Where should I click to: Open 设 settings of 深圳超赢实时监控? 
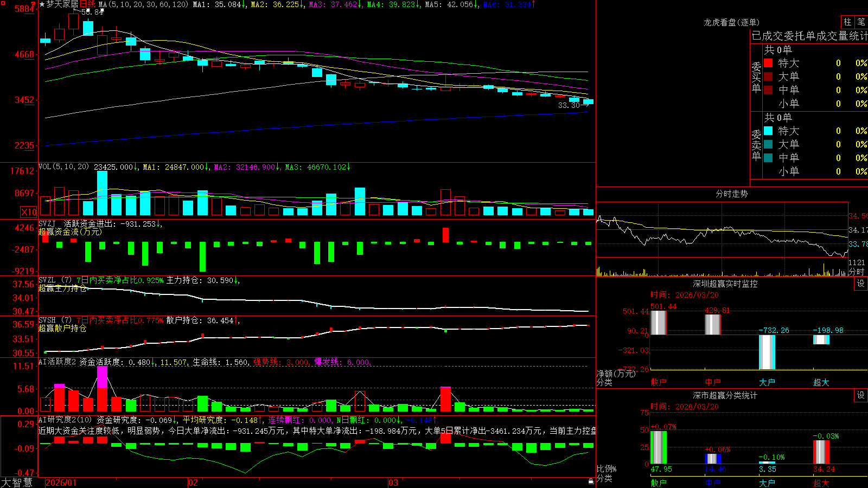pos(861,284)
